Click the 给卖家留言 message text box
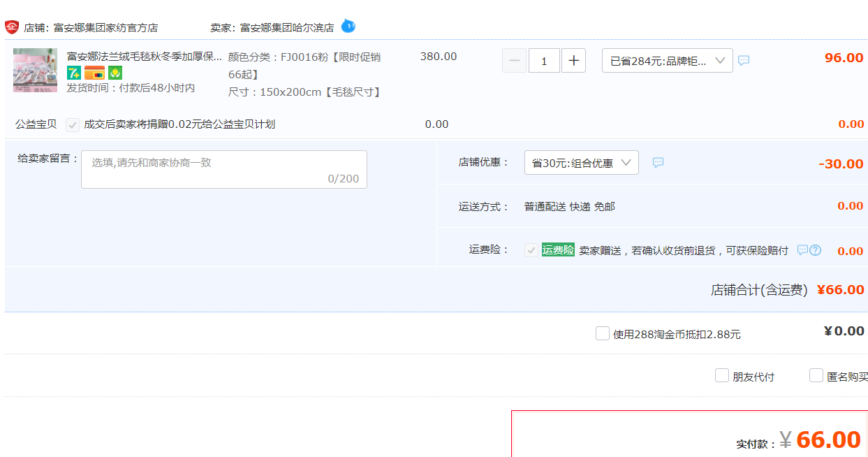Image resolution: width=868 pixels, height=457 pixels. pos(224,169)
